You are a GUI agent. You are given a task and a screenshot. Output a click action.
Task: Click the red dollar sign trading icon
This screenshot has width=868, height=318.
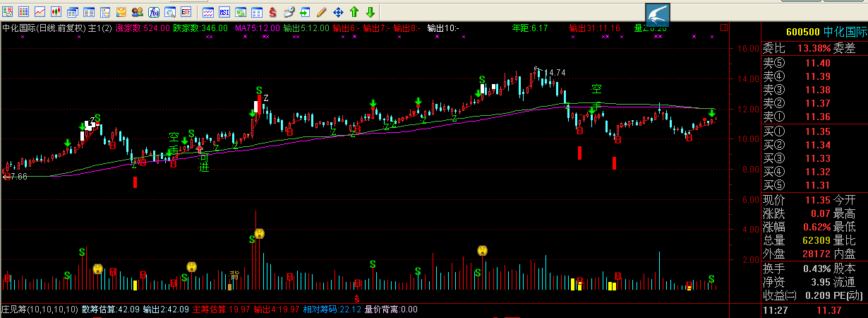pyautogui.click(x=272, y=12)
